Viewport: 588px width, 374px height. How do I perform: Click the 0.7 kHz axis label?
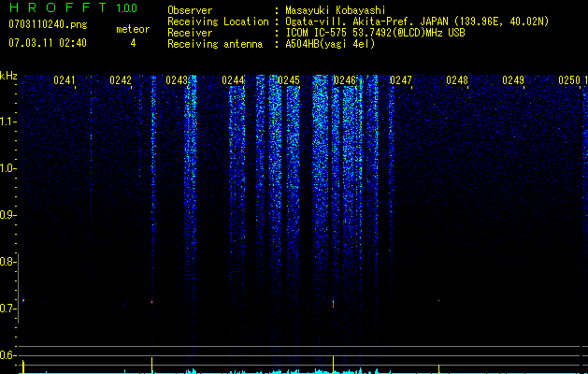pos(7,309)
